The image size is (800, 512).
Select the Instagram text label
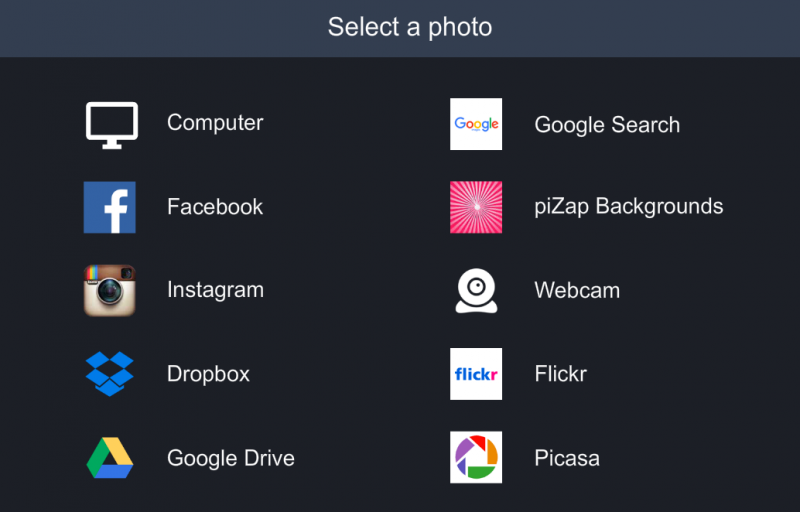[x=215, y=291]
